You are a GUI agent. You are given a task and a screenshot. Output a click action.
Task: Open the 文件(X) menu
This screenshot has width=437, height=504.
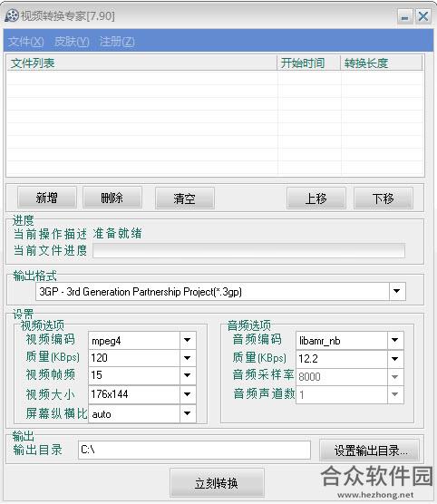(x=25, y=42)
